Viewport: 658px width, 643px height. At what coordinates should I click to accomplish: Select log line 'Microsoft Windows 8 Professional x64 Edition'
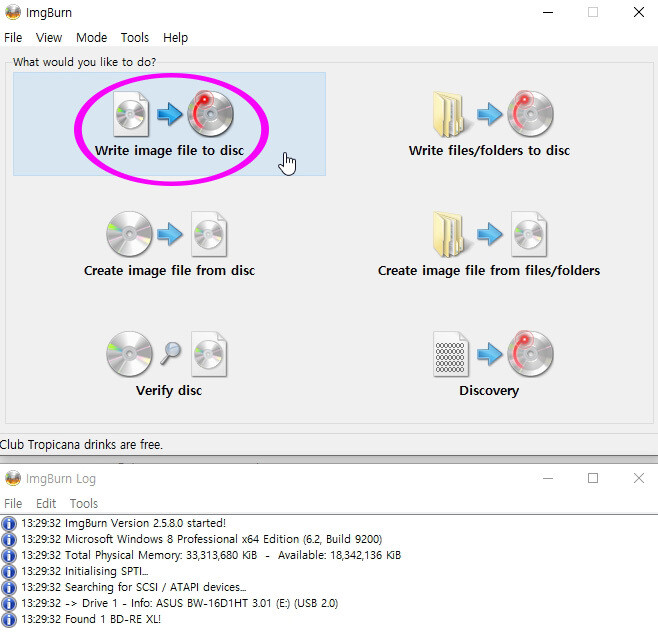[x=202, y=539]
